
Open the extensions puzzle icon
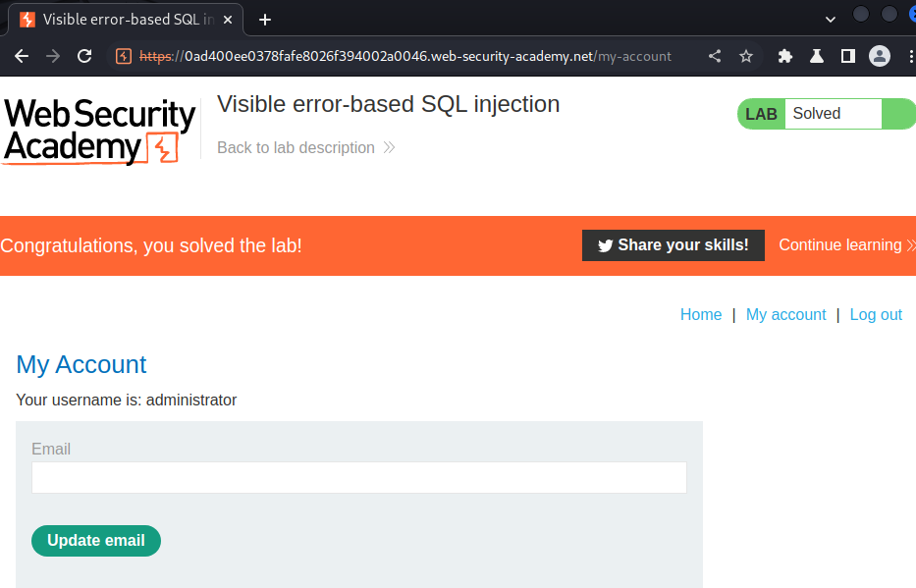tap(785, 56)
